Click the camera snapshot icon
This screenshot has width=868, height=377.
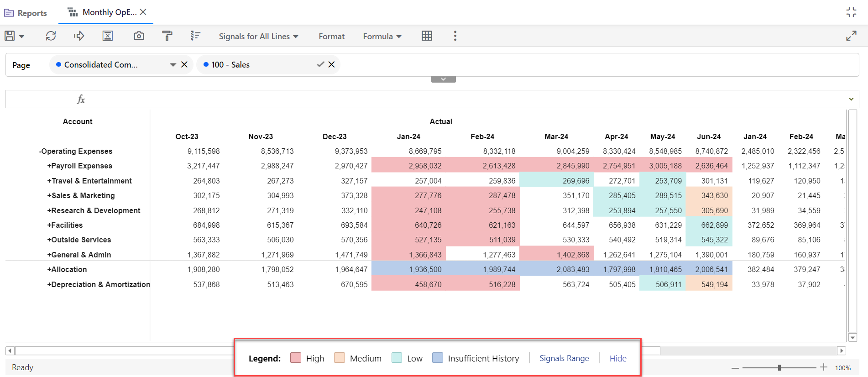[x=139, y=36]
